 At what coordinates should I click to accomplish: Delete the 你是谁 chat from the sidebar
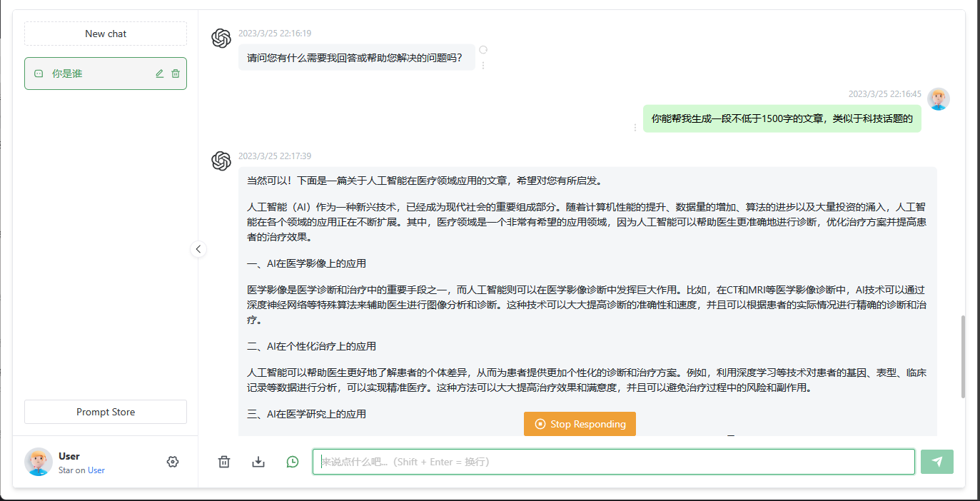[x=176, y=74]
